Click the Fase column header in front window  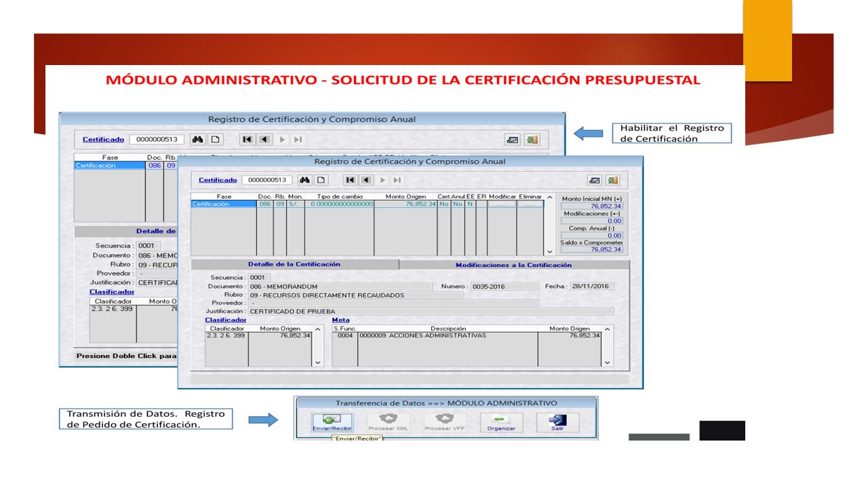click(224, 197)
